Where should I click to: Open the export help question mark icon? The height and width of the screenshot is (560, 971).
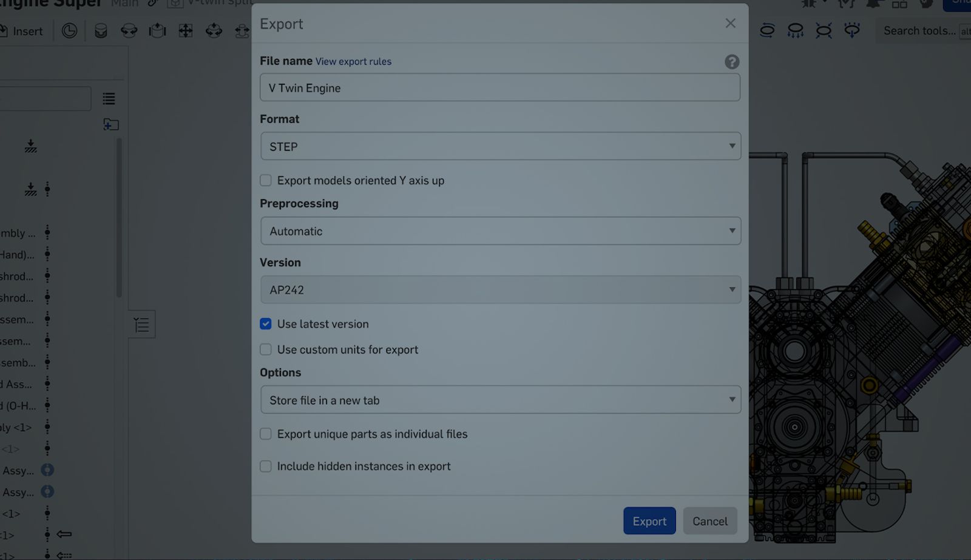point(732,62)
